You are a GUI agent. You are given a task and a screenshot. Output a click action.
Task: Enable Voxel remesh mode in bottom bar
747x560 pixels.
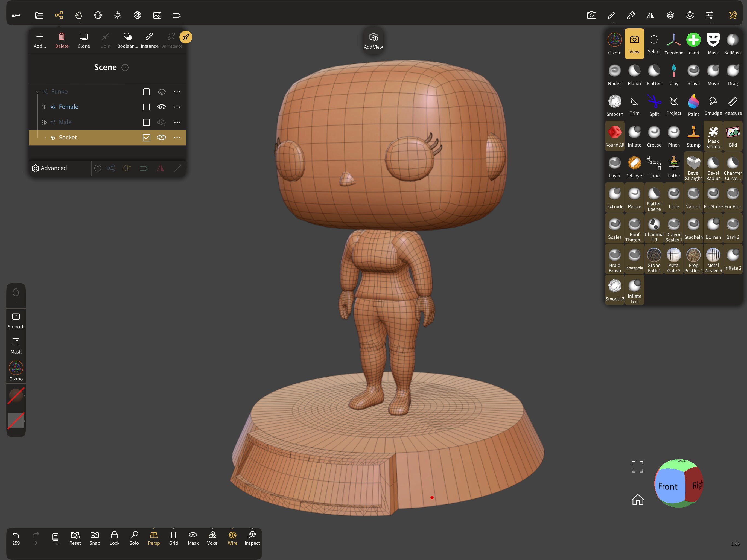[213, 538]
